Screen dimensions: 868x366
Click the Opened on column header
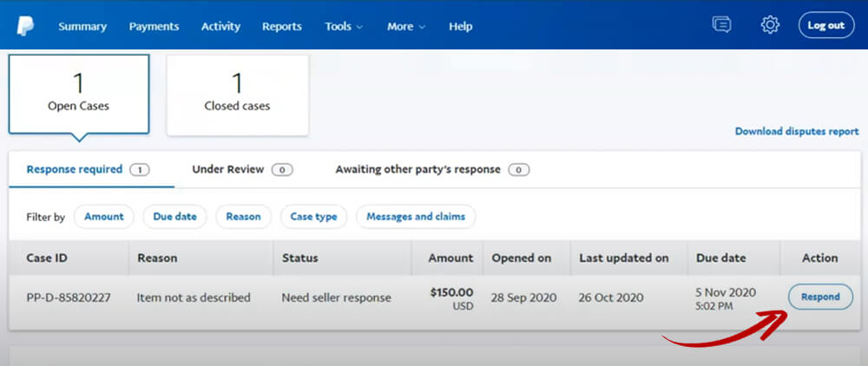(x=522, y=258)
